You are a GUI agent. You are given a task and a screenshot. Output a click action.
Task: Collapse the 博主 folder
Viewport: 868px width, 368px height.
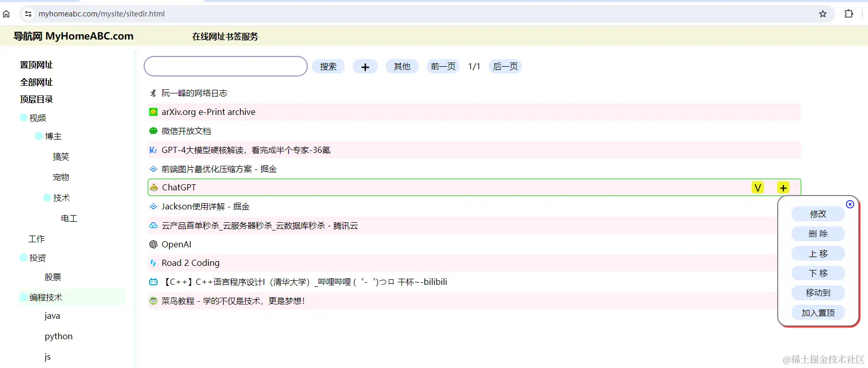[x=39, y=136]
